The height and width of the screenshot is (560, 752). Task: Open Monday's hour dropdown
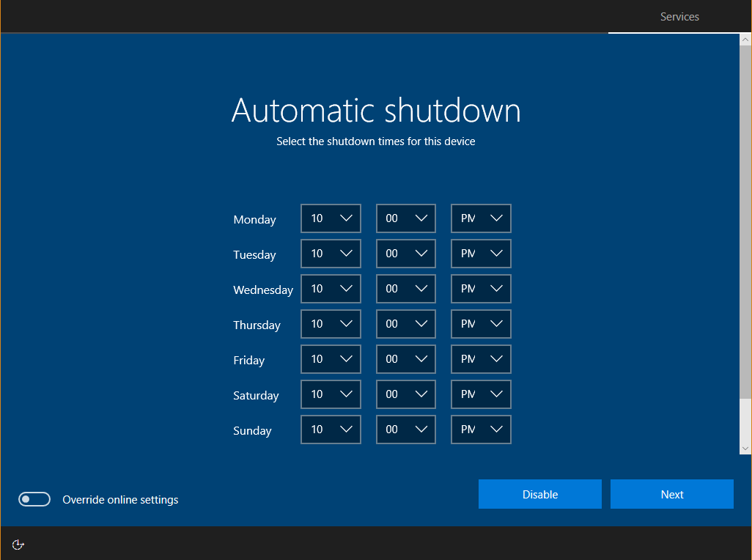[x=331, y=218]
